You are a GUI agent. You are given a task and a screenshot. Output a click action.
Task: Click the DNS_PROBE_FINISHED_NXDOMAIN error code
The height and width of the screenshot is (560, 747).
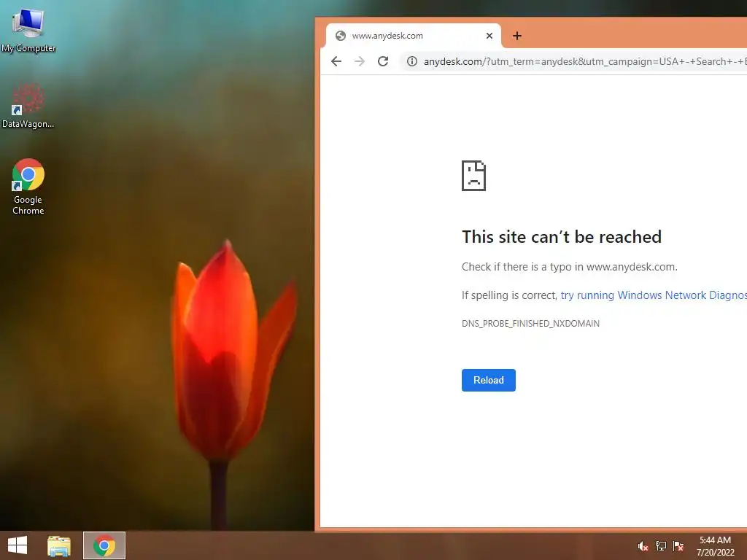point(530,323)
